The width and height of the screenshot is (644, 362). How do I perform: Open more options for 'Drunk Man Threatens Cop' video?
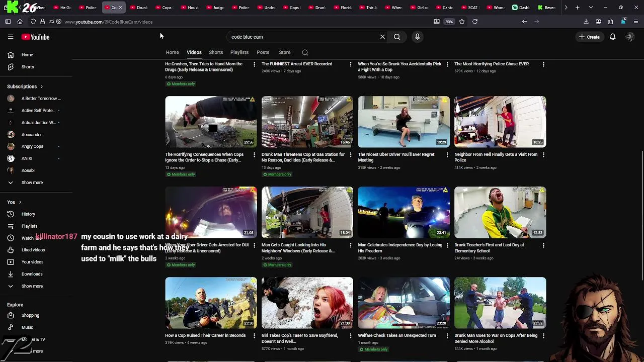click(351, 155)
